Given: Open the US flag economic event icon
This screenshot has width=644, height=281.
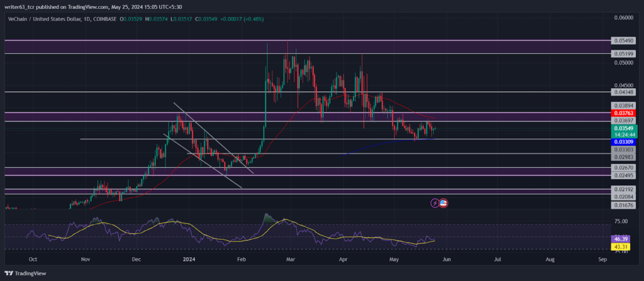Looking at the screenshot, I should [443, 202].
